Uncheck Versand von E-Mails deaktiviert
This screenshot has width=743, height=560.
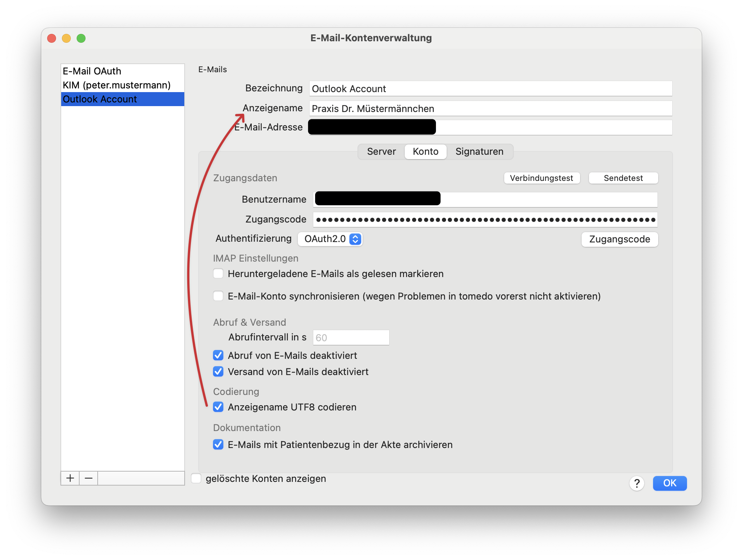(x=218, y=372)
